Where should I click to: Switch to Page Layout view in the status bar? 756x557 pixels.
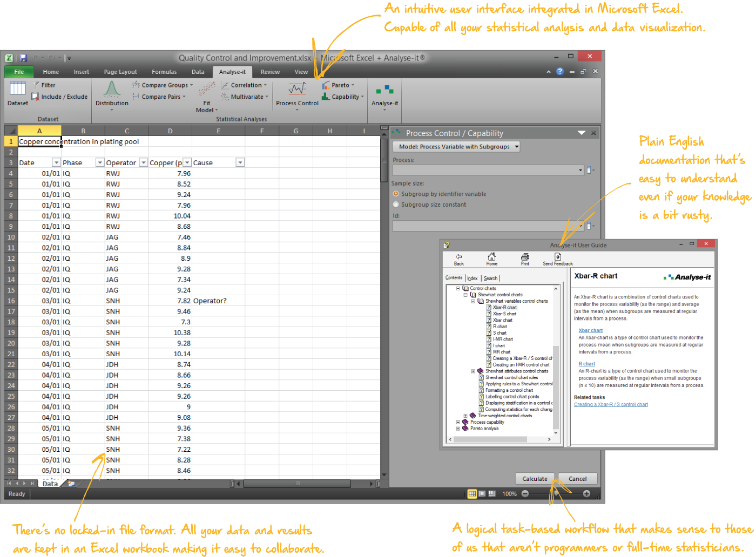pyautogui.click(x=482, y=494)
